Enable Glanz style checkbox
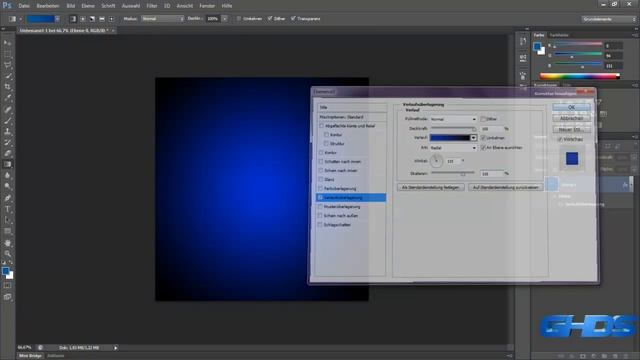Viewport: 640px width, 360px height. point(321,180)
